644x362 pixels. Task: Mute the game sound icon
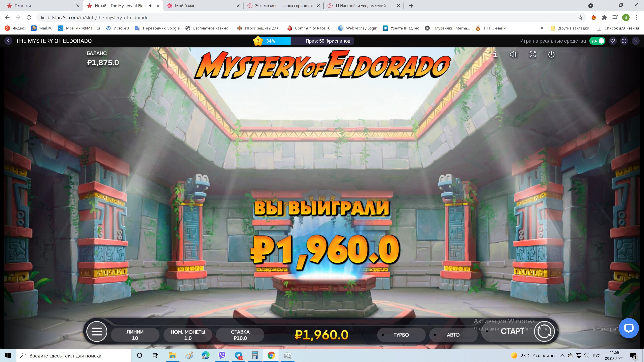(x=514, y=54)
